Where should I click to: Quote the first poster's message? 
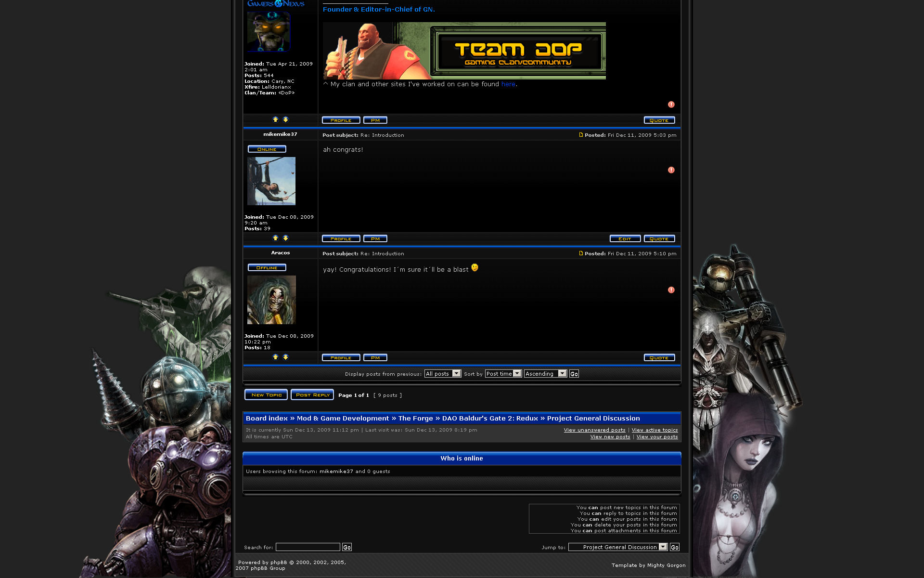(659, 120)
